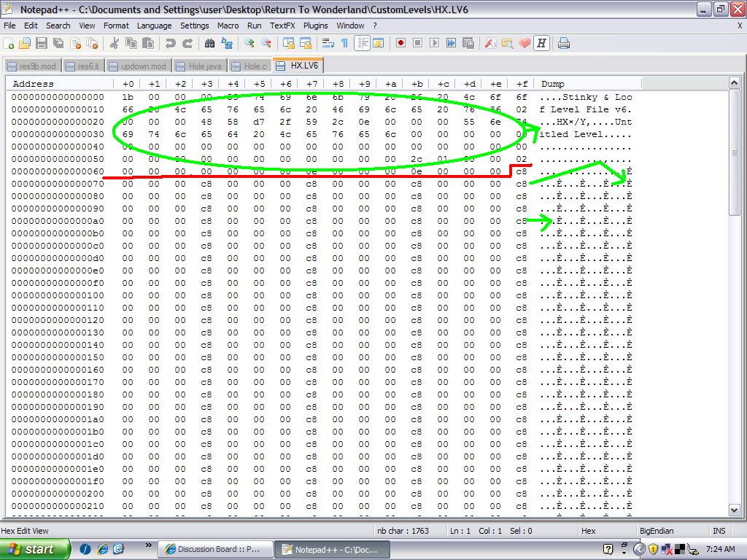Open the File menu

[x=9, y=26]
